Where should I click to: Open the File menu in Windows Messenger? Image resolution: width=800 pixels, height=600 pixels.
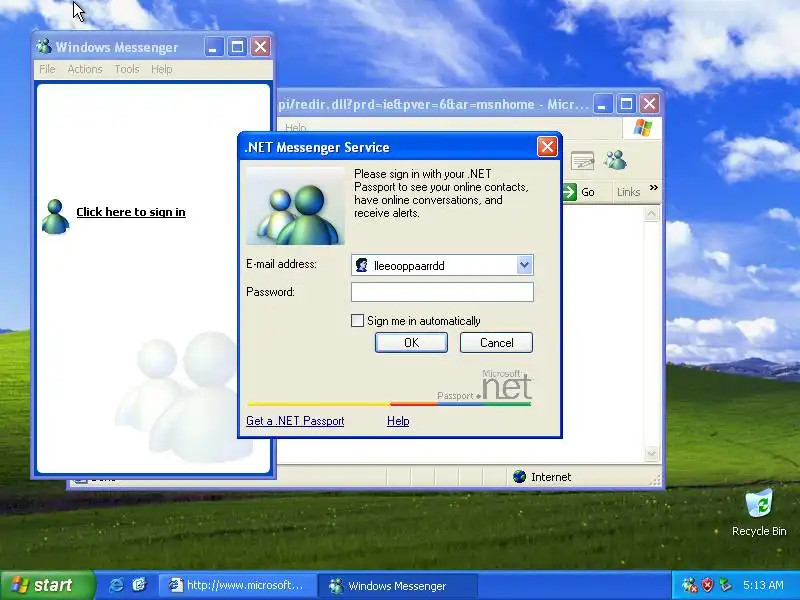coord(47,69)
